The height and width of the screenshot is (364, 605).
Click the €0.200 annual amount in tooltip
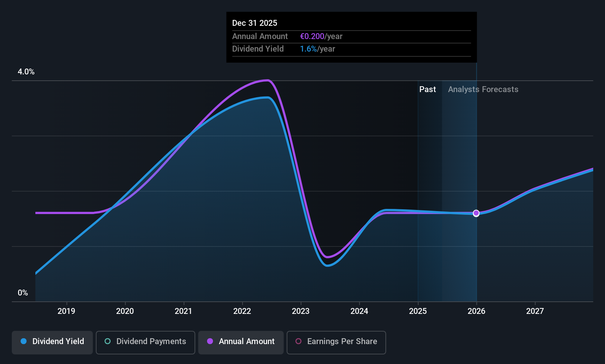pos(312,36)
